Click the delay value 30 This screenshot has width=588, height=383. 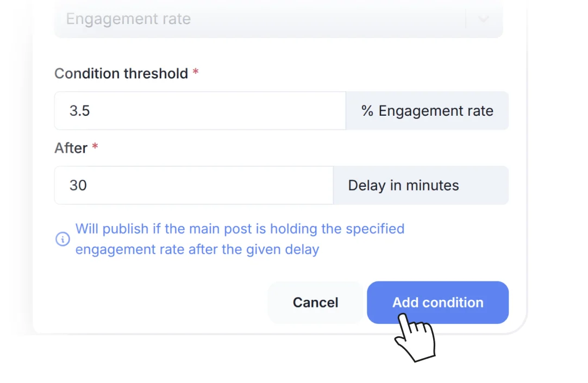coord(78,185)
